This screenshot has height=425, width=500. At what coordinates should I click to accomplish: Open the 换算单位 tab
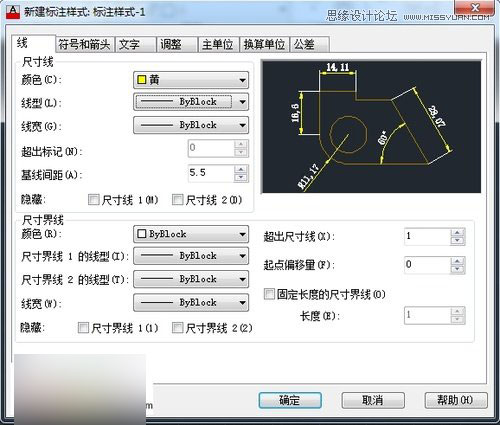pos(264,44)
